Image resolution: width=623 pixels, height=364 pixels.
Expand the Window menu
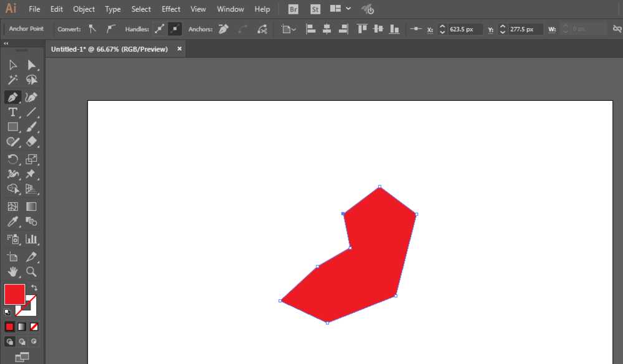[230, 9]
